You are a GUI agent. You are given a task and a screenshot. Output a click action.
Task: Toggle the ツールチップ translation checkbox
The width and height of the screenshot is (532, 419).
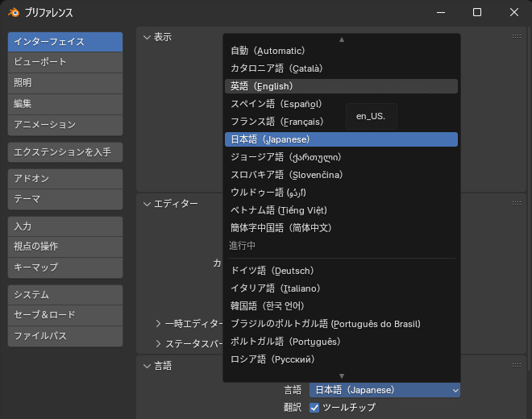tap(314, 408)
